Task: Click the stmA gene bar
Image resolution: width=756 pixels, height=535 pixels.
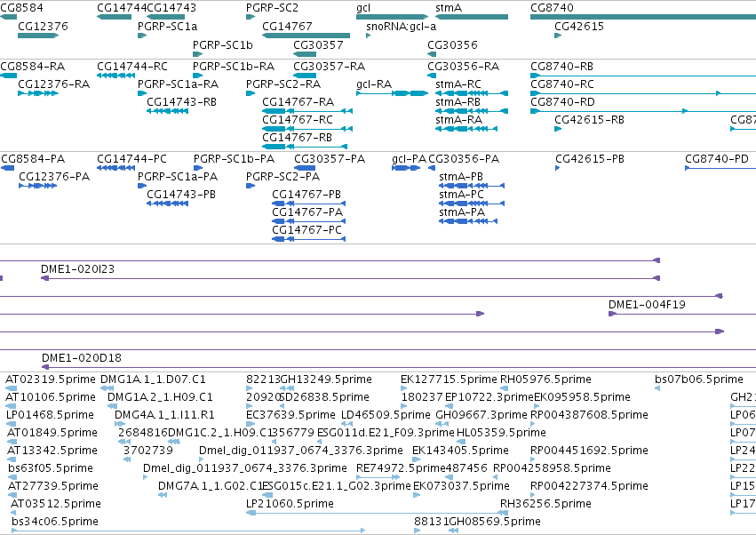Action: pyautogui.click(x=472, y=17)
